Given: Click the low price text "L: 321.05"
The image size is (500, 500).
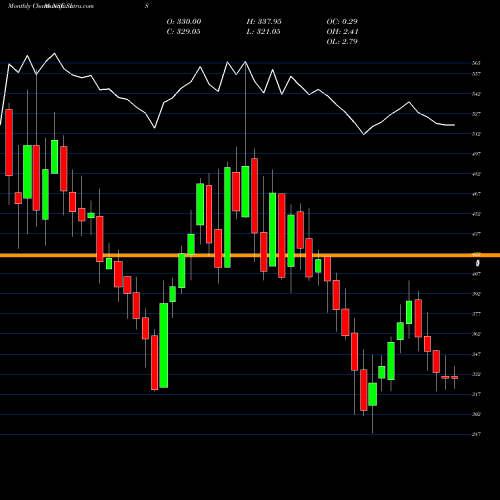Looking at the screenshot, I should point(263,32).
